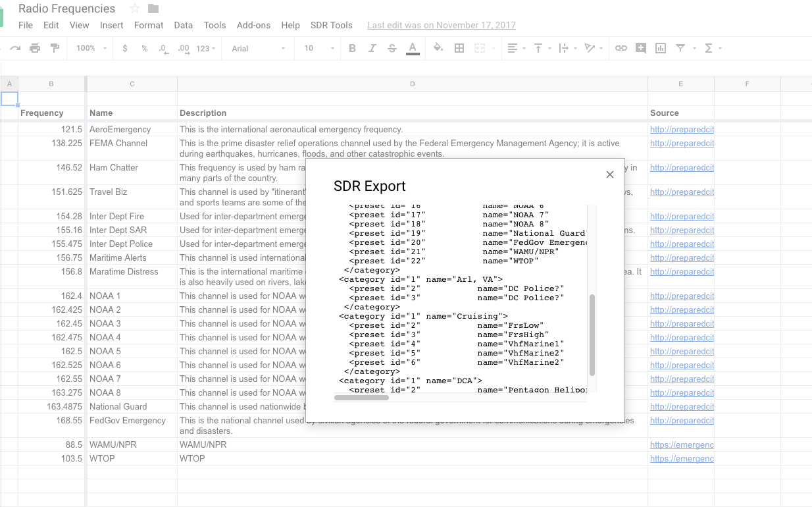This screenshot has height=507, width=812.
Task: Toggle strikethrough formatting
Action: tap(392, 48)
